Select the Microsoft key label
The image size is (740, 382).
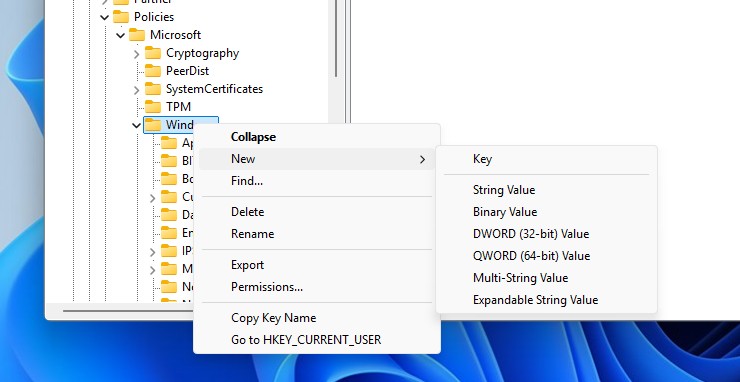176,35
